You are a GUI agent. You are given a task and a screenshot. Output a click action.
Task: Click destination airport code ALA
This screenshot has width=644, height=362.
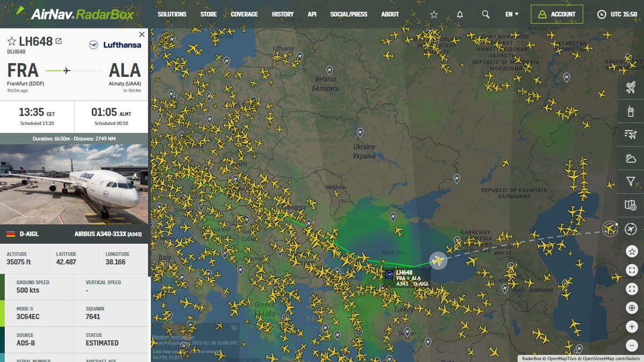point(125,70)
